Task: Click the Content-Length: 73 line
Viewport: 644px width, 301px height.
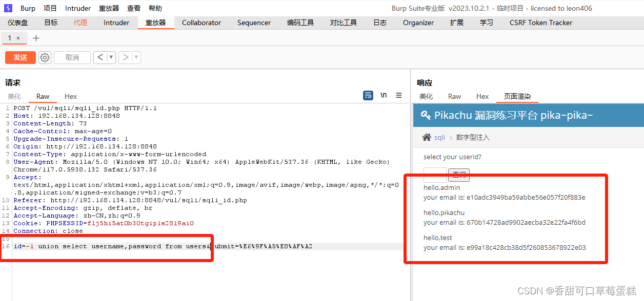Action: [50, 123]
